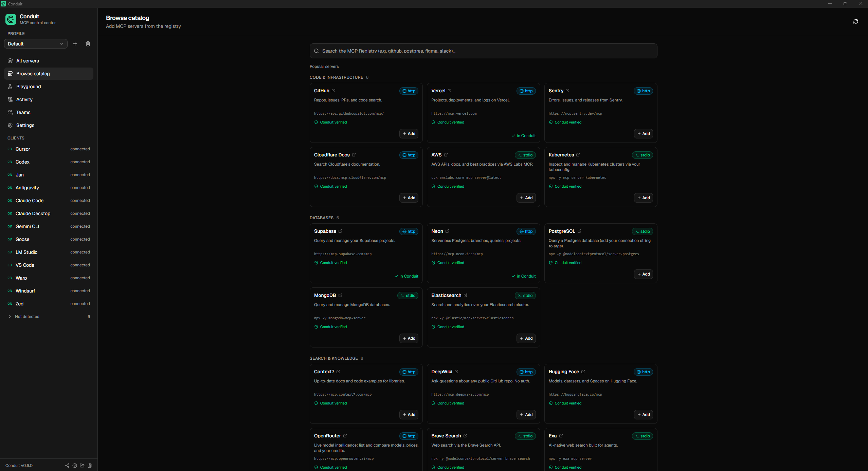Open the Playground page
The image size is (868, 471).
click(x=49, y=87)
